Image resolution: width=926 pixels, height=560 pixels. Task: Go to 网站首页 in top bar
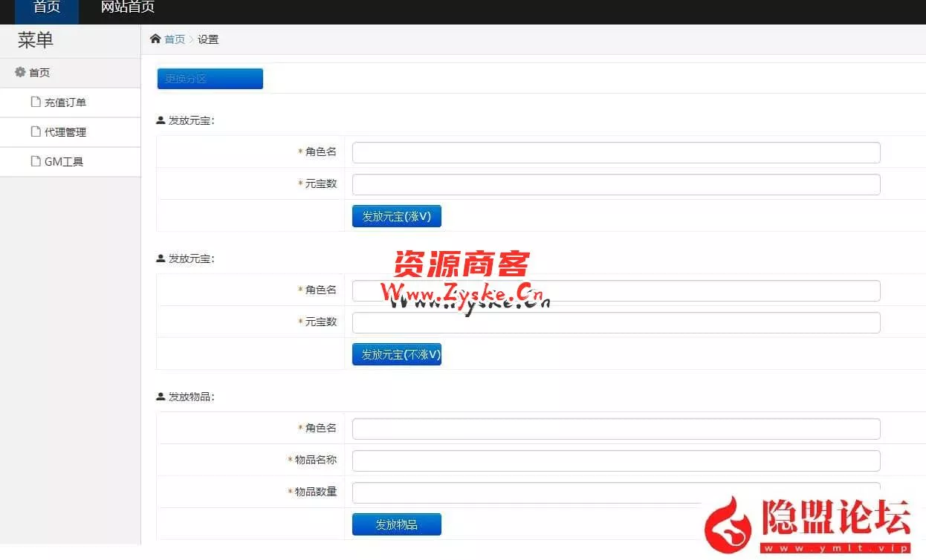click(128, 8)
